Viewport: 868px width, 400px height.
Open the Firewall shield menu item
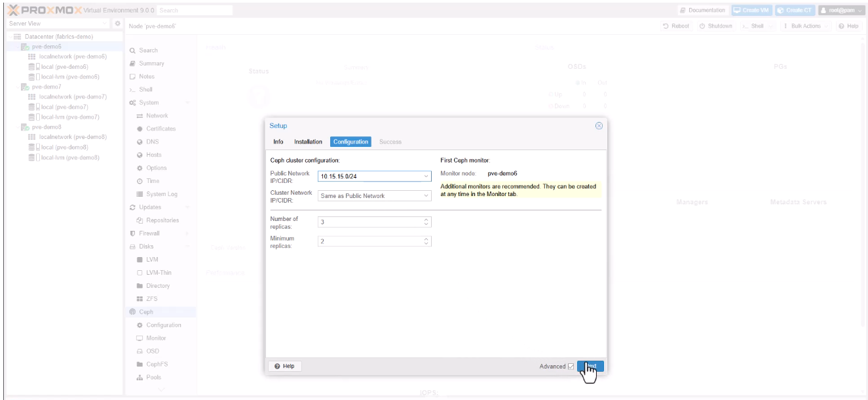pyautogui.click(x=132, y=233)
